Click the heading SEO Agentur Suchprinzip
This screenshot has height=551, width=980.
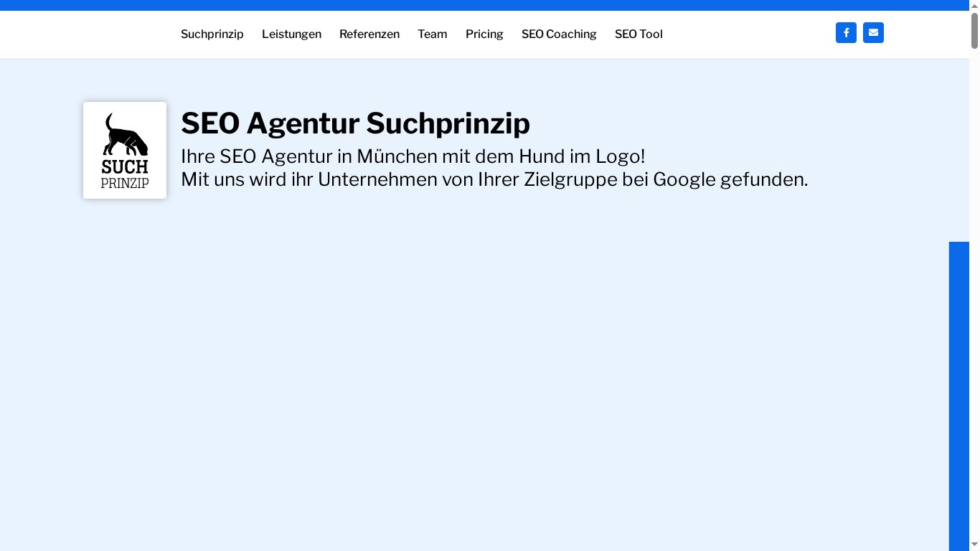355,123
